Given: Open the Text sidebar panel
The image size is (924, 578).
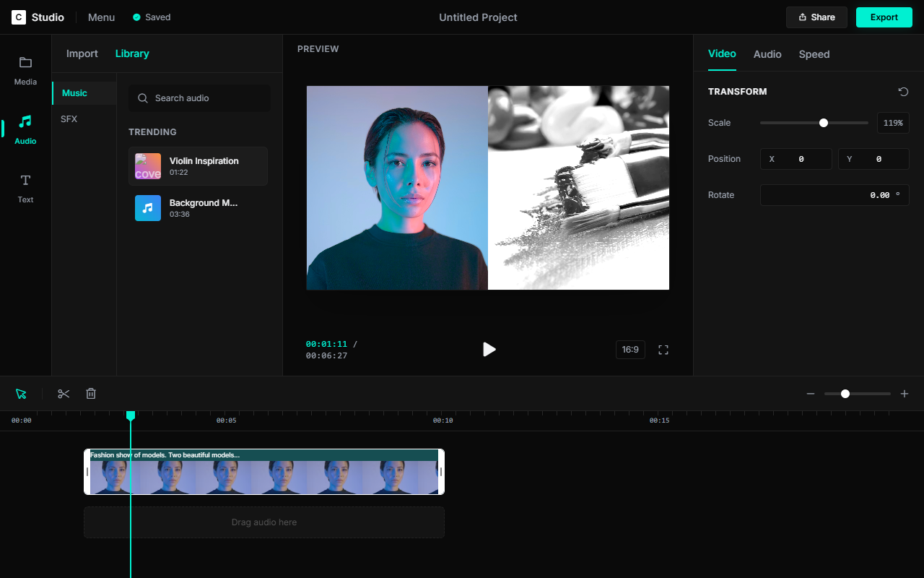Looking at the screenshot, I should [x=25, y=188].
